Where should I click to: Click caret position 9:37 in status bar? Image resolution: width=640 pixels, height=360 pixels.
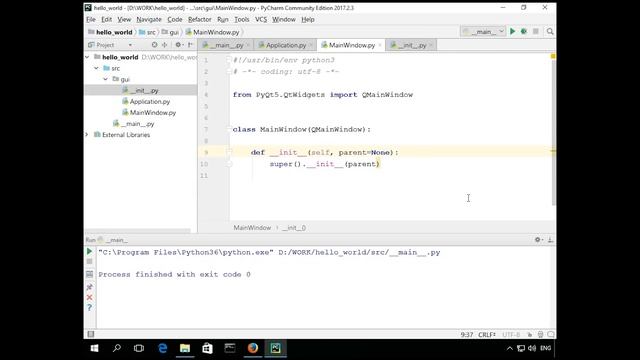point(467,335)
